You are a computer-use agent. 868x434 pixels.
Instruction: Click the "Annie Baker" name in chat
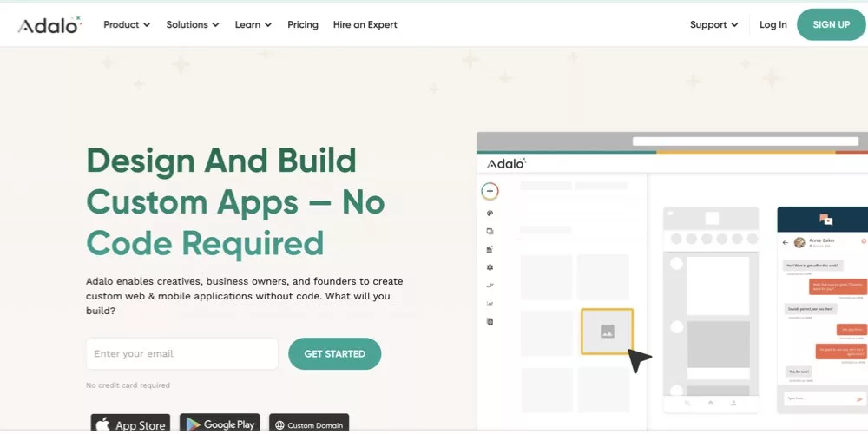[x=822, y=240]
